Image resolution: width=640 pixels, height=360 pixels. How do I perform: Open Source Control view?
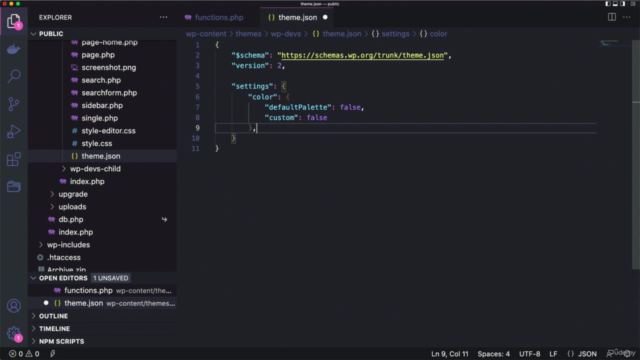click(13, 104)
